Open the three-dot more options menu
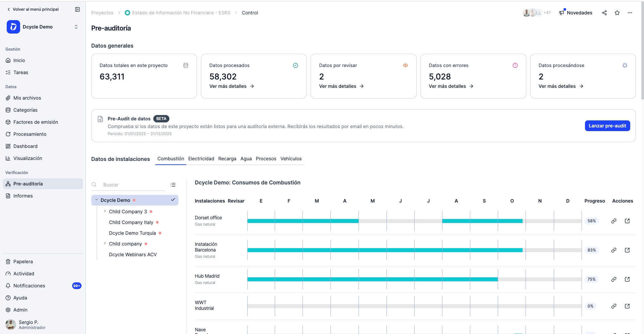The image size is (644, 334). [x=630, y=13]
